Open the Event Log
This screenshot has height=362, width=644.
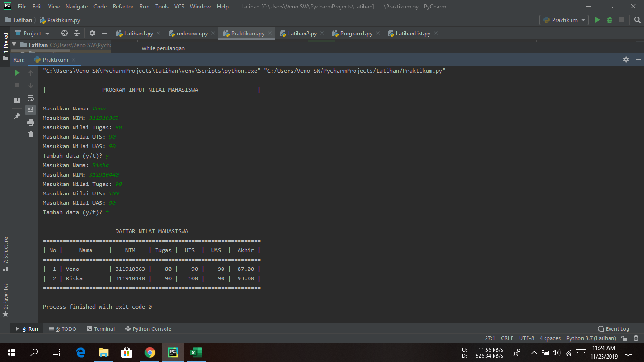[x=613, y=329]
